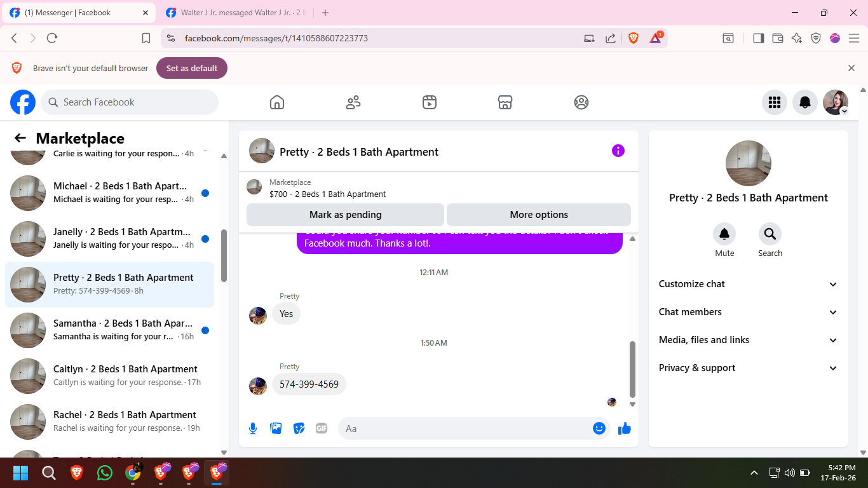868x488 pixels.
Task: Open the Facebook menu grid icon
Action: click(775, 102)
